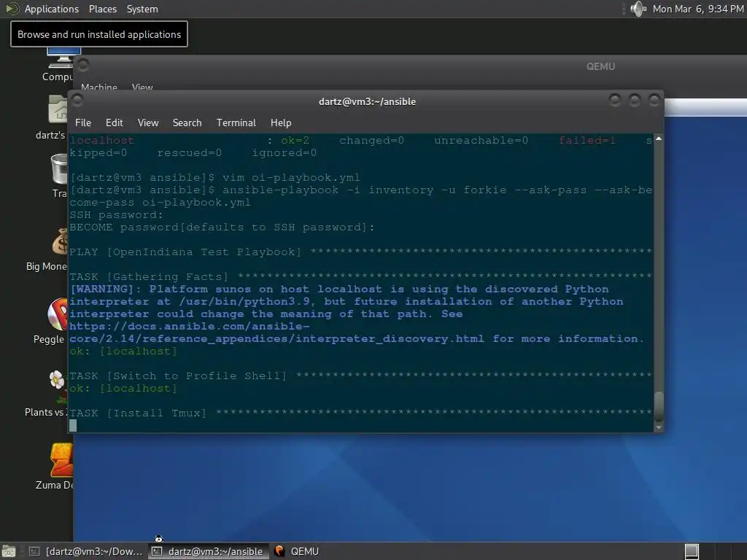This screenshot has height=560, width=747.
Task: Click the 'vim oi-playbook.yml' command line
Action: coord(215,178)
